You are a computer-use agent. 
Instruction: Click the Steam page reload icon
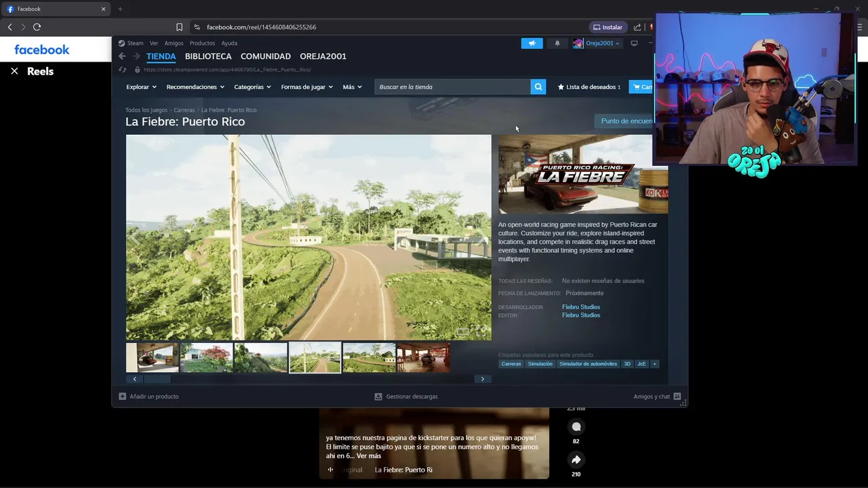(122, 69)
